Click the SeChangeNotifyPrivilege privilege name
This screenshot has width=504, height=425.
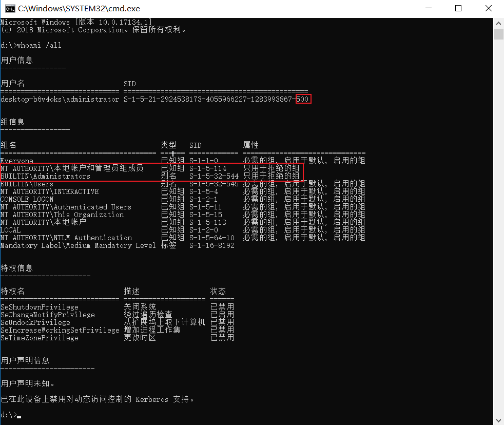[48, 315]
